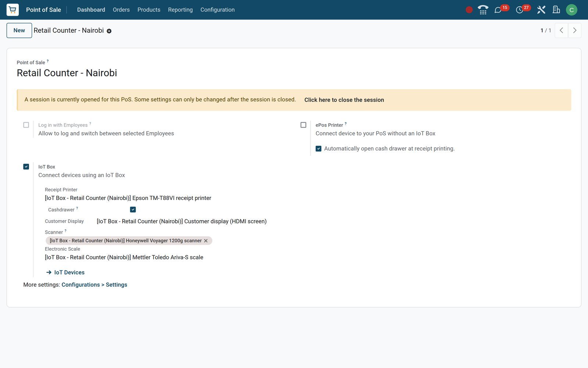Image resolution: width=588 pixels, height=368 pixels.
Task: Enable Log in with Employees checkbox
Action: point(26,125)
